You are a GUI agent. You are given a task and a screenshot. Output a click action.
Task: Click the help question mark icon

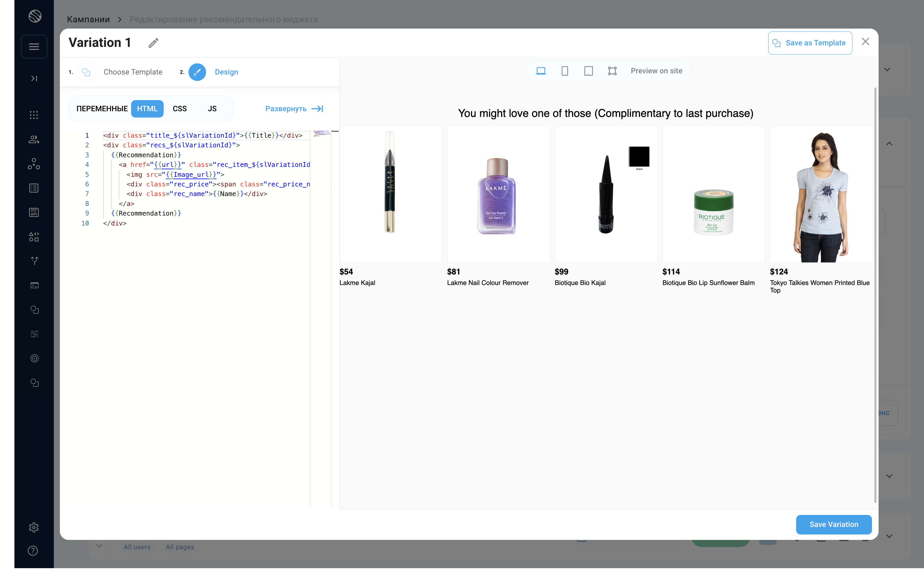pyautogui.click(x=33, y=551)
